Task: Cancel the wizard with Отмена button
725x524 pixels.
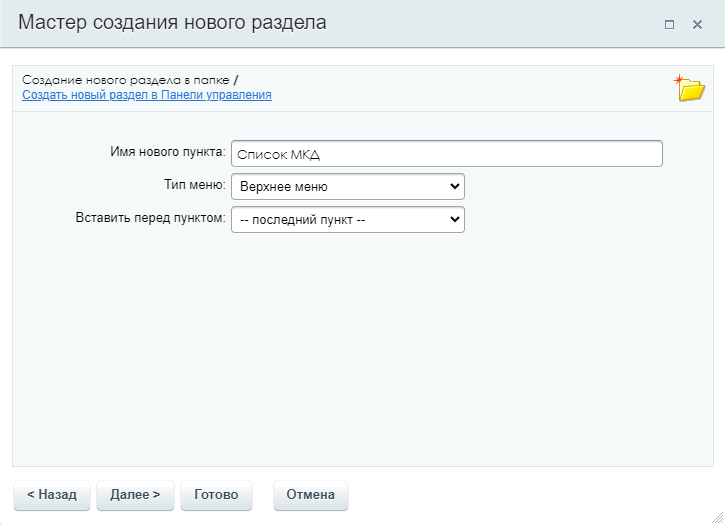Action: click(x=310, y=495)
